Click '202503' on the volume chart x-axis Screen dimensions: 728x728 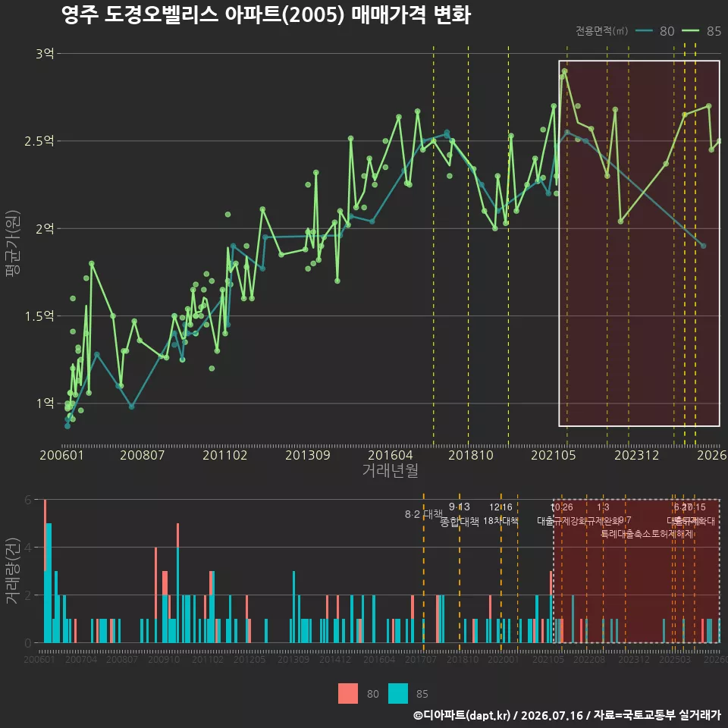[675, 659]
